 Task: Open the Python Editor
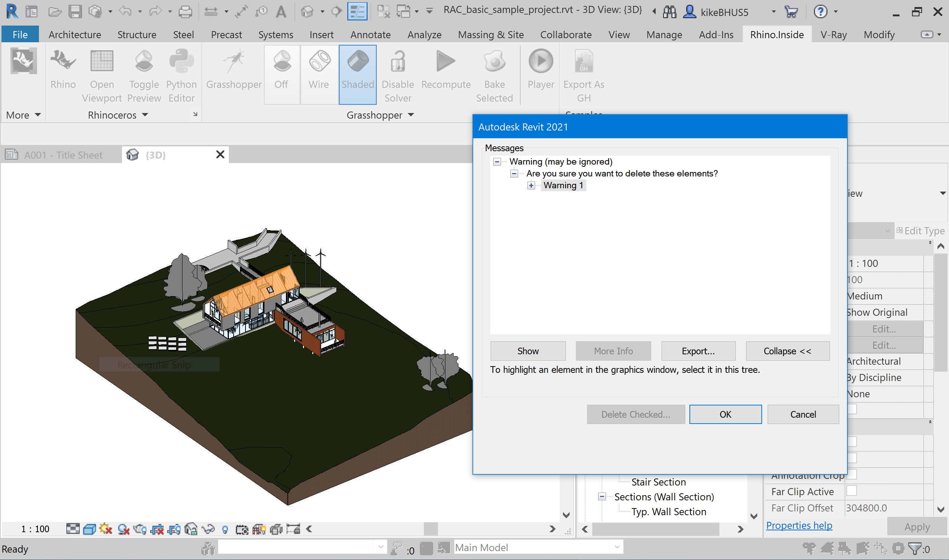(181, 76)
